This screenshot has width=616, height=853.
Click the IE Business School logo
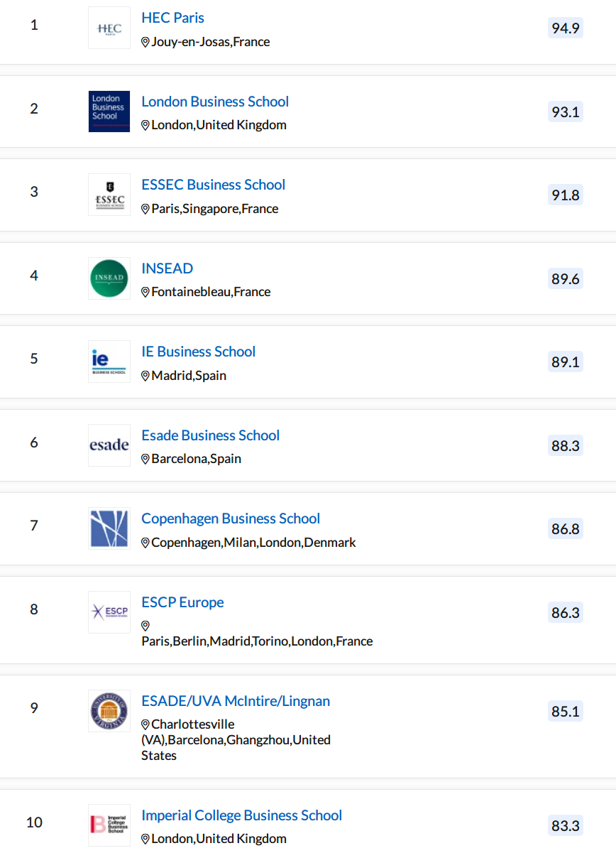click(x=109, y=362)
